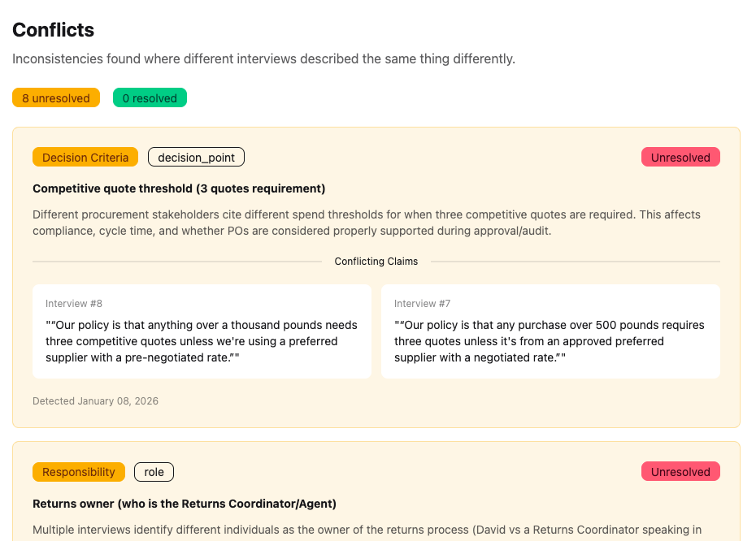This screenshot has height=541, width=756.
Task: Click the 'decision_point' type tag
Action: point(195,157)
